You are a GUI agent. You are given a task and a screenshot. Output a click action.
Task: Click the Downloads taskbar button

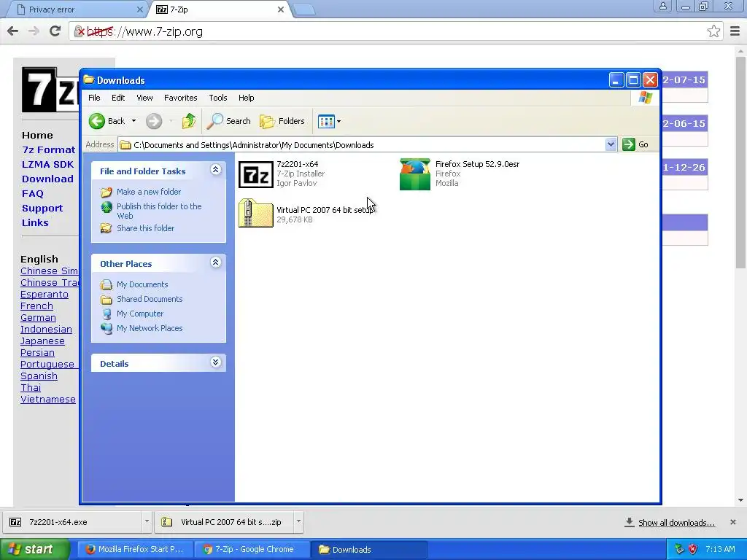[369, 550]
